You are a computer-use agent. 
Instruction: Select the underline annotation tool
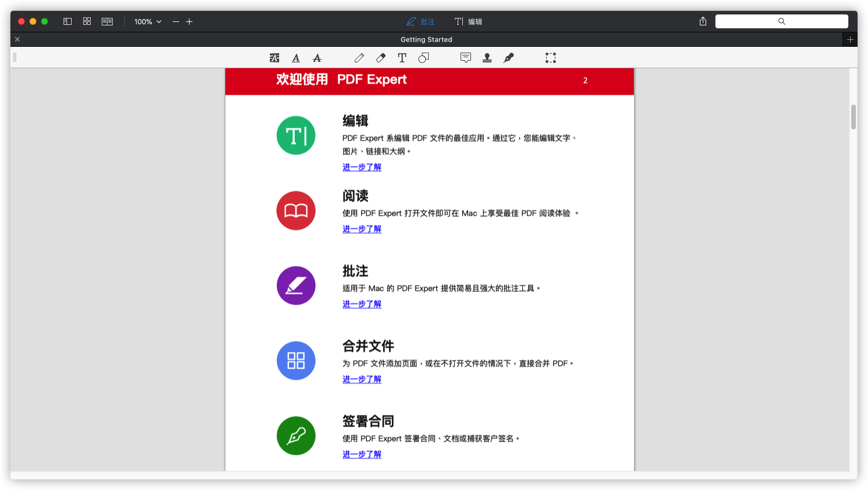coord(295,58)
